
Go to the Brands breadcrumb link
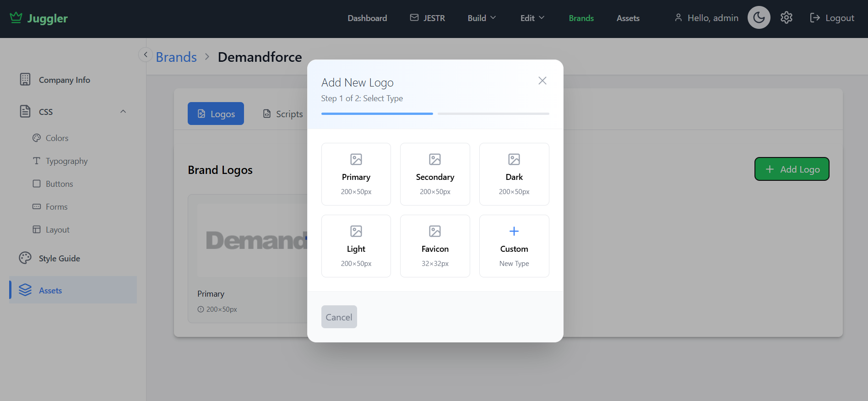[x=176, y=57]
